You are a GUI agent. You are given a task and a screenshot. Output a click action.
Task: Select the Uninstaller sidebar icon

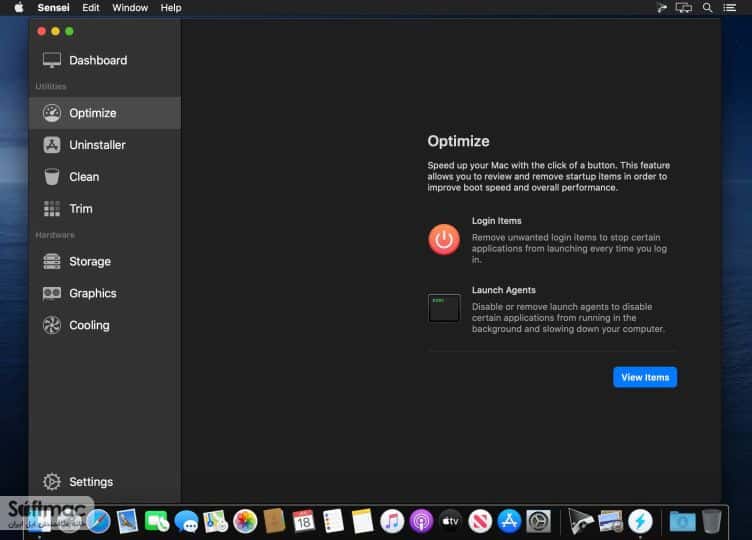click(52, 145)
